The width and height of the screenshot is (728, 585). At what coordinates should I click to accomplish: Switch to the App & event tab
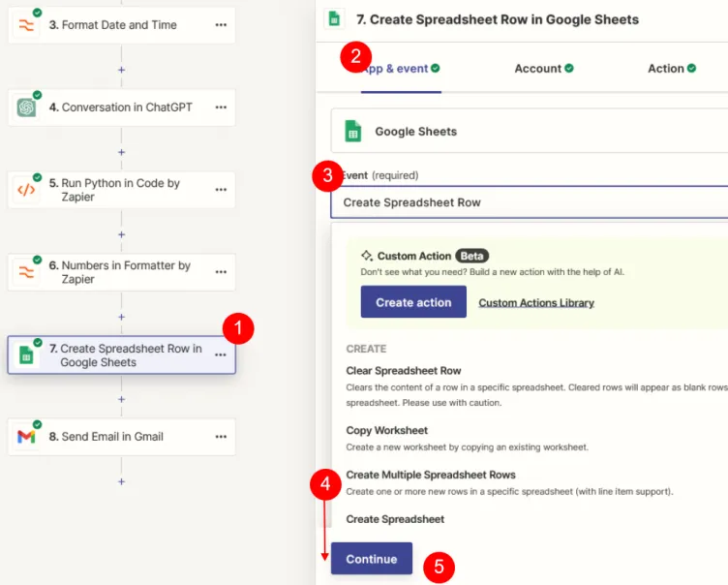click(x=401, y=69)
